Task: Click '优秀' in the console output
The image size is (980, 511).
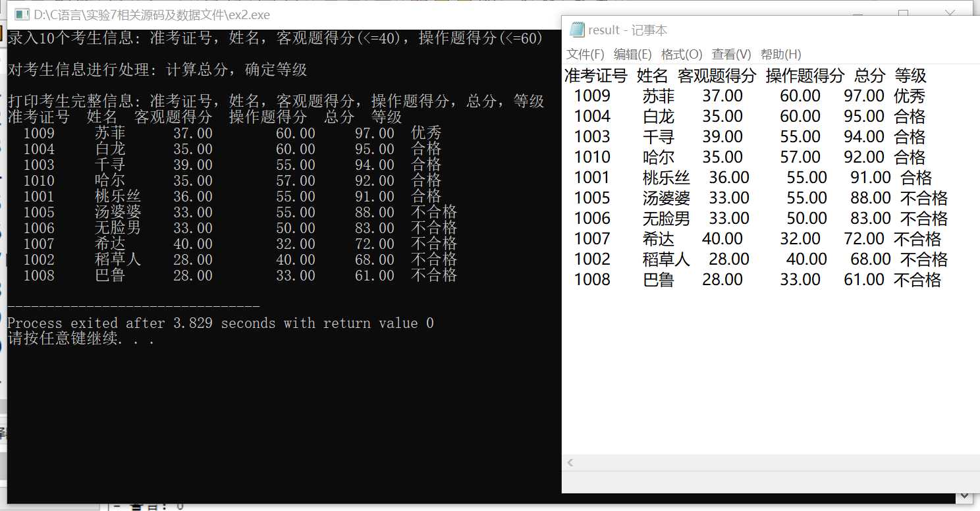Action: 426,133
